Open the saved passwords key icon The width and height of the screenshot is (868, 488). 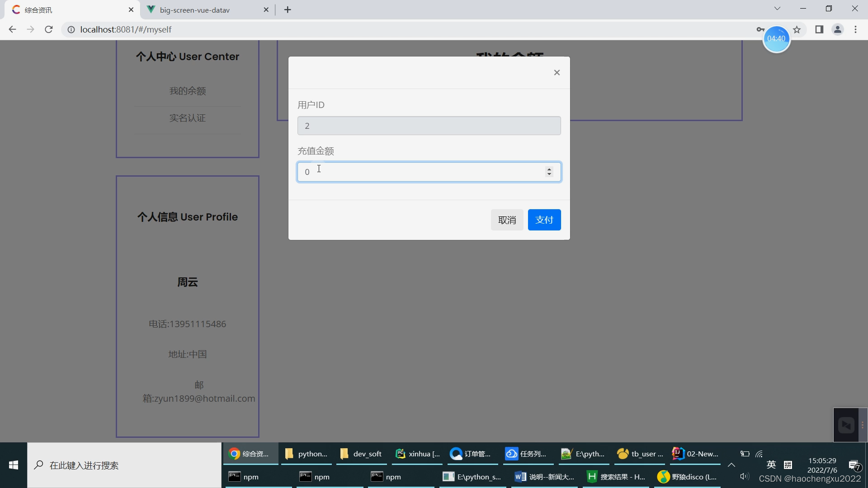coord(760,29)
